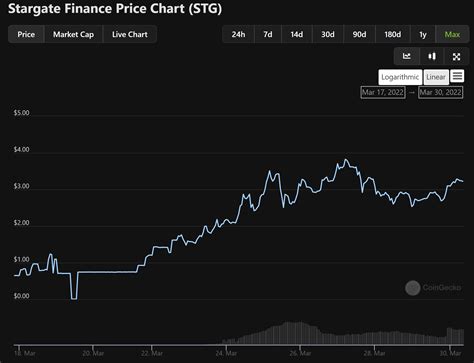This screenshot has height=363, width=474.
Task: Switch to the candlestick chart icon
Action: 432,56
